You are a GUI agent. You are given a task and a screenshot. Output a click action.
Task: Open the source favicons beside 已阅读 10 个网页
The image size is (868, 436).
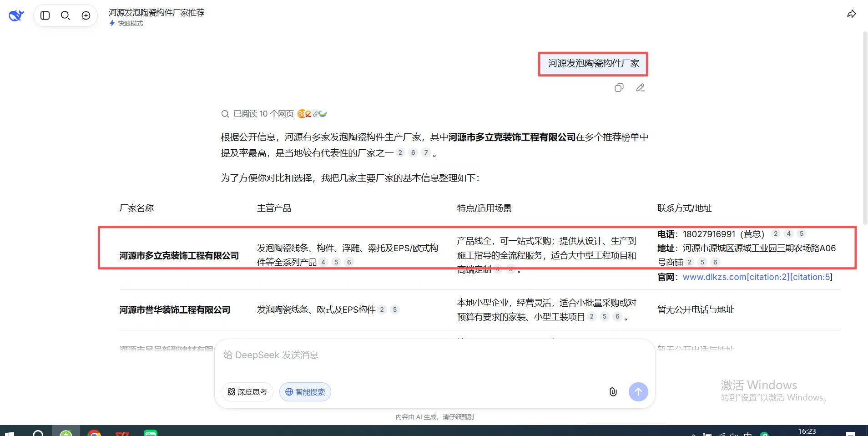click(312, 114)
